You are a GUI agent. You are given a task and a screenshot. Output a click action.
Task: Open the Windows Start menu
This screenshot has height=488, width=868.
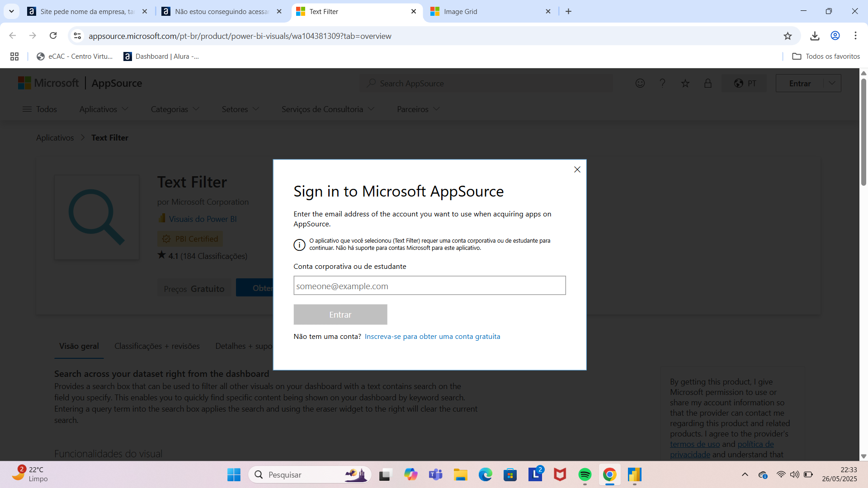(234, 474)
